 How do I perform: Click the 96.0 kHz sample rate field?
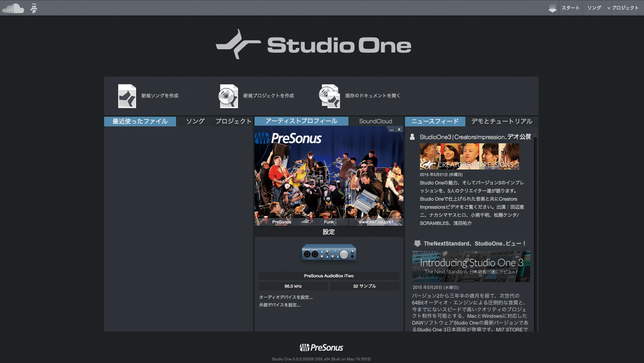[x=293, y=286]
